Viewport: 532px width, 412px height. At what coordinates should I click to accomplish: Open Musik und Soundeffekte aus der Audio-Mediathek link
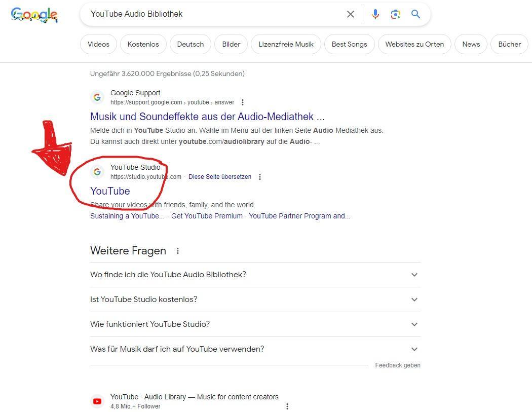(x=207, y=117)
